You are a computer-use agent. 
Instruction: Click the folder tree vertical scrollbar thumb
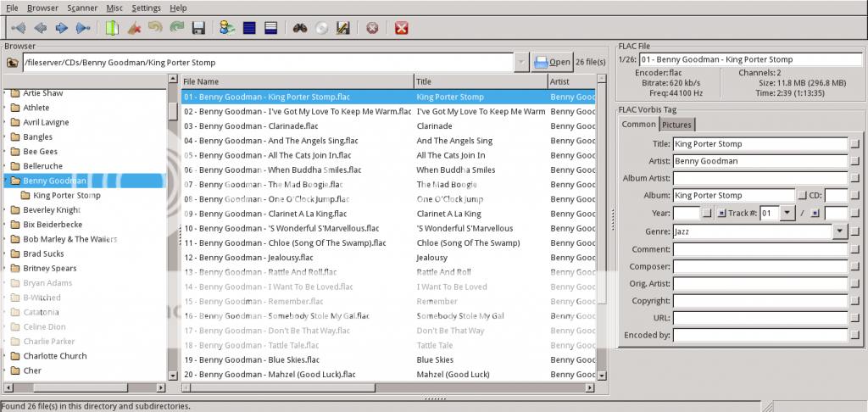coord(172,111)
